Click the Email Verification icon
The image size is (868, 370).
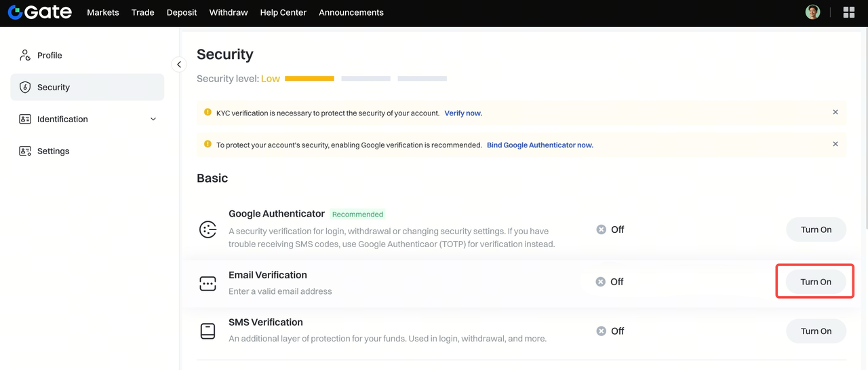(x=208, y=283)
